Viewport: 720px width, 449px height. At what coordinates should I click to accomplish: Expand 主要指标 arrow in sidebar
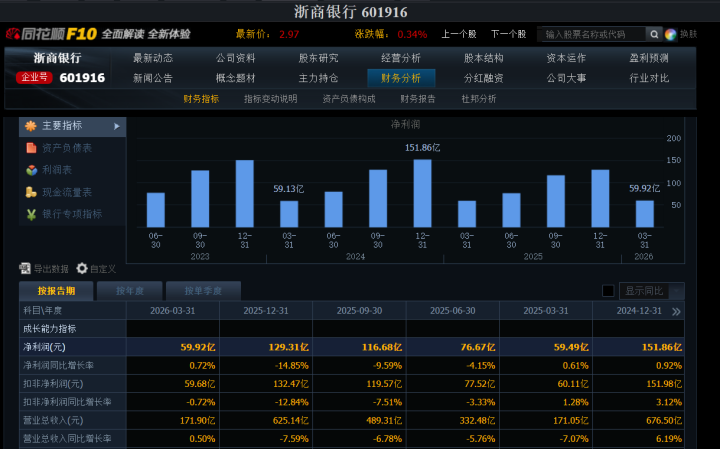117,126
